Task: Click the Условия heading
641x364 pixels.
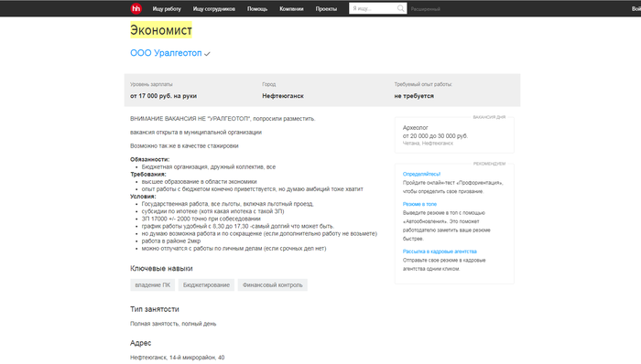Action: [x=143, y=197]
